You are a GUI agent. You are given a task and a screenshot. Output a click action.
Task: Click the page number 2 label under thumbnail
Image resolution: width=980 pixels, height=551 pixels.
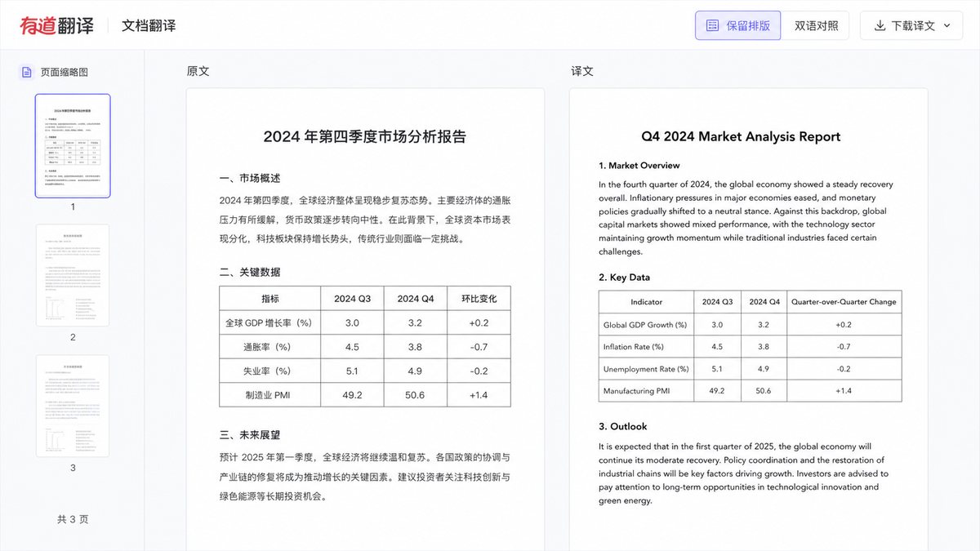pyautogui.click(x=73, y=337)
